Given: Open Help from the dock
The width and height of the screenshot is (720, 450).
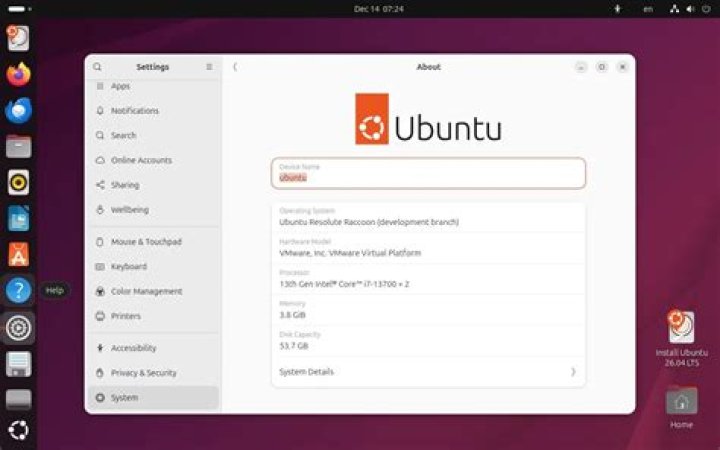Looking at the screenshot, I should click(x=18, y=290).
